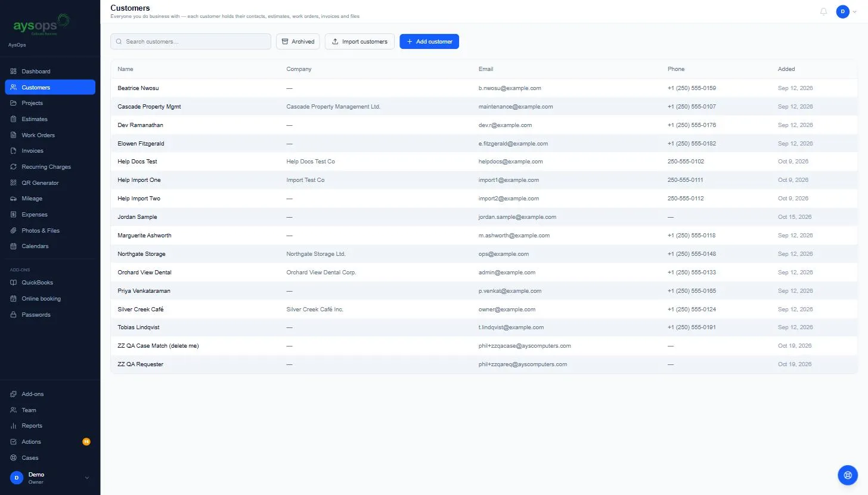This screenshot has height=495, width=868.
Task: Click the Estimates sidebar icon
Action: pyautogui.click(x=14, y=119)
